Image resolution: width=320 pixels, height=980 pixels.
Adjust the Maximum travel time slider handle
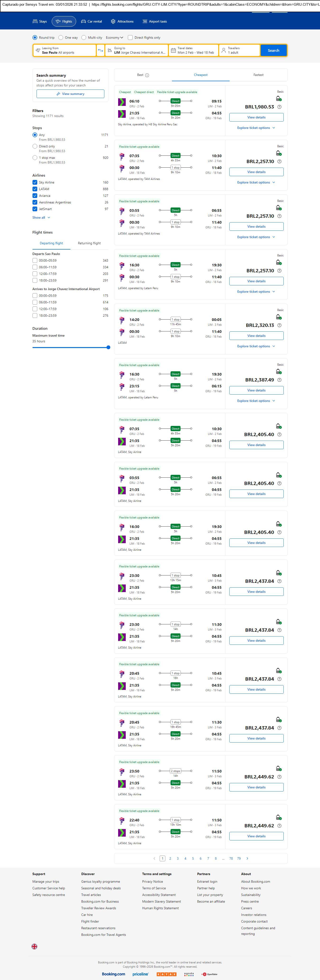tap(108, 347)
